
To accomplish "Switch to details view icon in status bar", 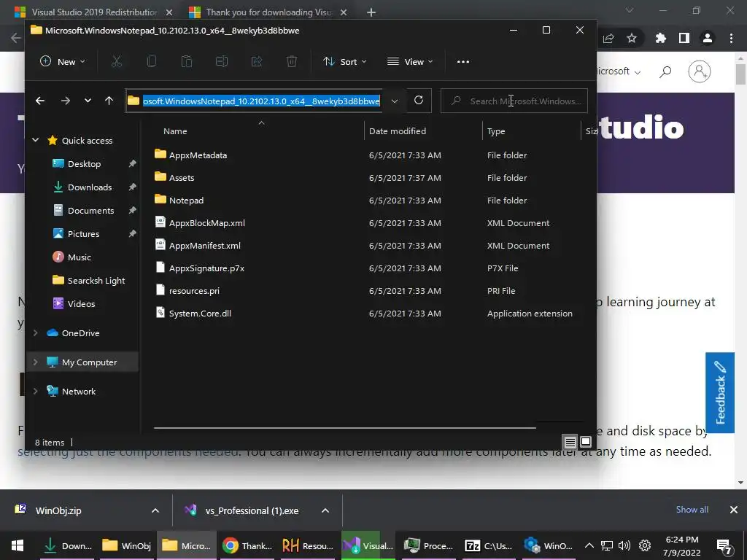I will 570,443.
